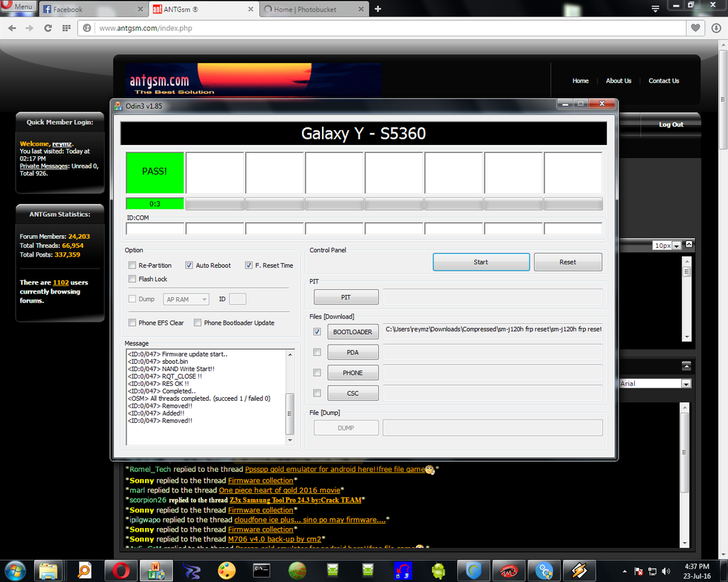The image size is (728, 582).
Task: Click the green 0:3 progress bar
Action: [155, 204]
